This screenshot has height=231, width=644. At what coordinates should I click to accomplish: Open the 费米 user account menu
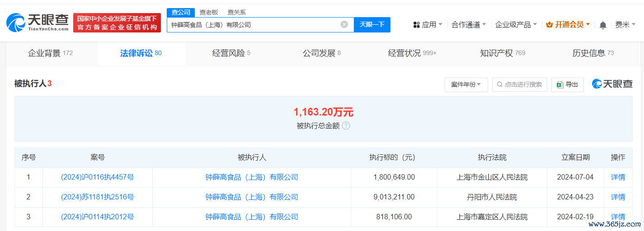(x=625, y=25)
